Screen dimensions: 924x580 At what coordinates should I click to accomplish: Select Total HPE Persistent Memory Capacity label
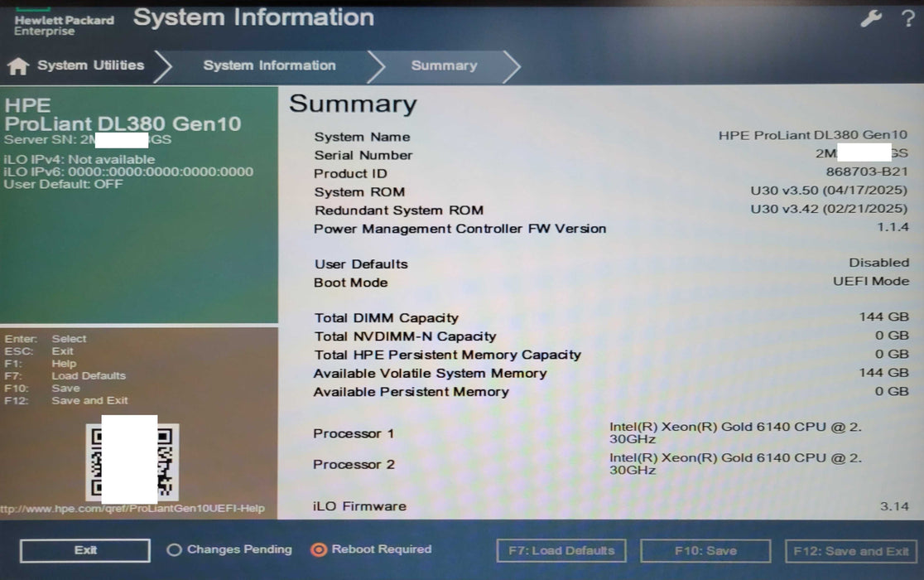pyautogui.click(x=447, y=355)
